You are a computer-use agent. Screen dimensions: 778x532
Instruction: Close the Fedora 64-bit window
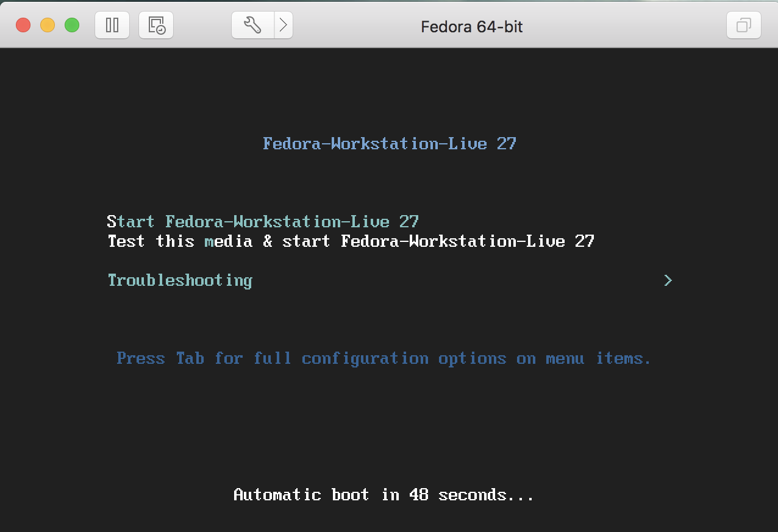pyautogui.click(x=23, y=25)
